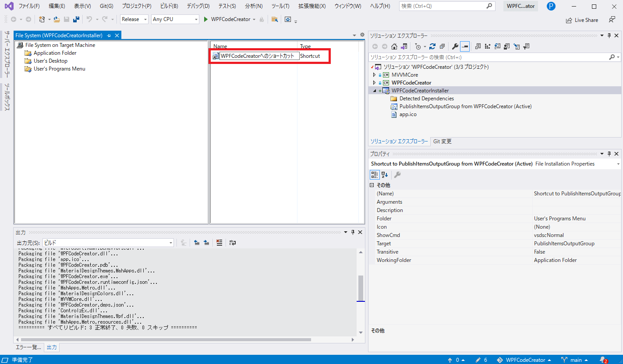Toggle Alphabetical sort in Properties panel

(x=385, y=175)
